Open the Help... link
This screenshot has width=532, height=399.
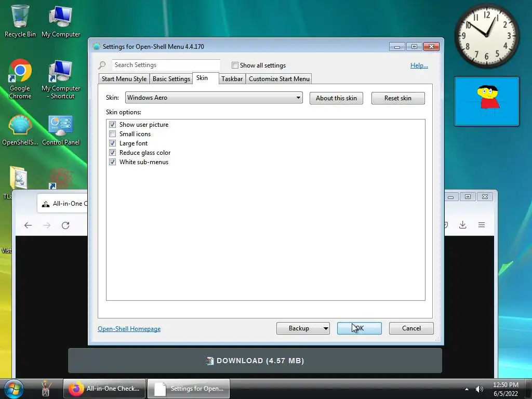point(419,65)
